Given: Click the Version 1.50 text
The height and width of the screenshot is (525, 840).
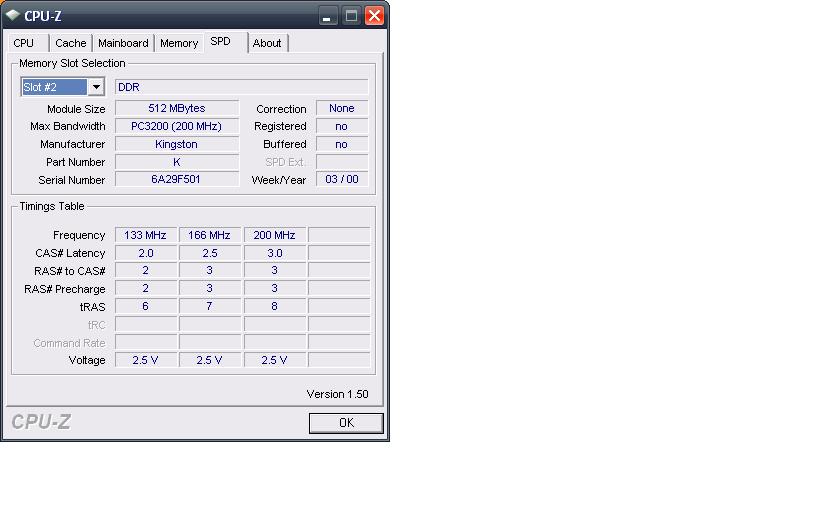Looking at the screenshot, I should click(338, 394).
